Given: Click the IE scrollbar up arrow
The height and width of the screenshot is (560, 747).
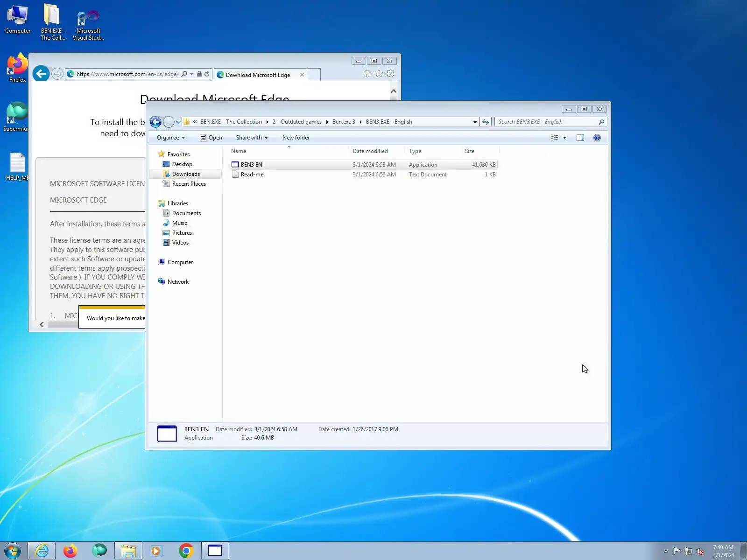Looking at the screenshot, I should [394, 91].
